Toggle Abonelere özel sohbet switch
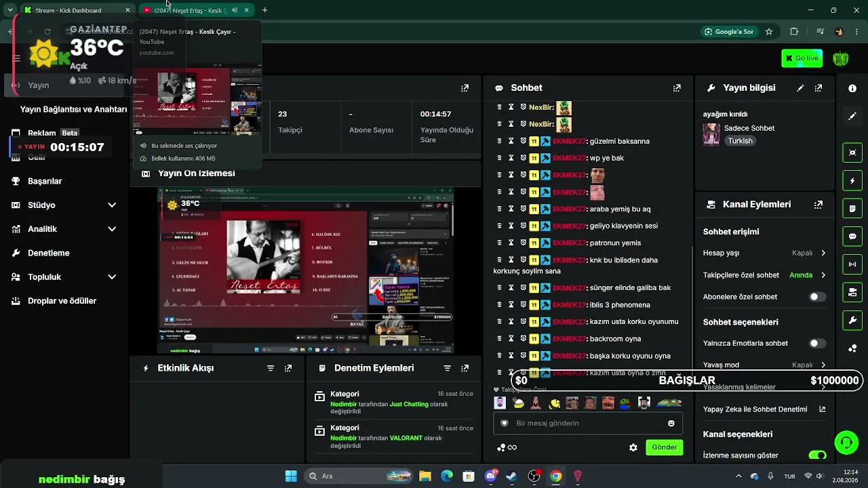Viewport: 868px width, 488px height. (818, 297)
